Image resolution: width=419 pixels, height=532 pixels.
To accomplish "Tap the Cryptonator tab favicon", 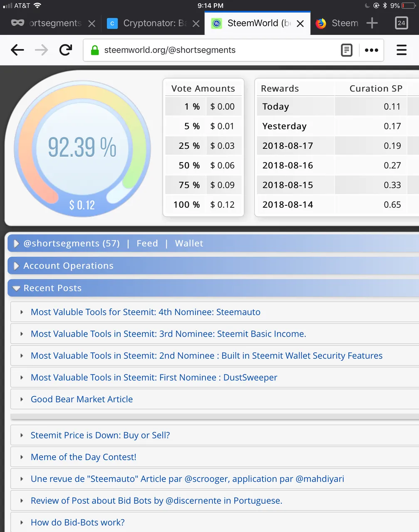I will [112, 23].
